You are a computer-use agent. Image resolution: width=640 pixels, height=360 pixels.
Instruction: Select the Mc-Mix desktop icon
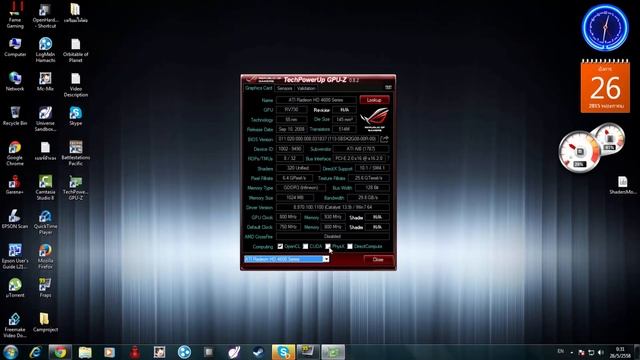(x=45, y=82)
